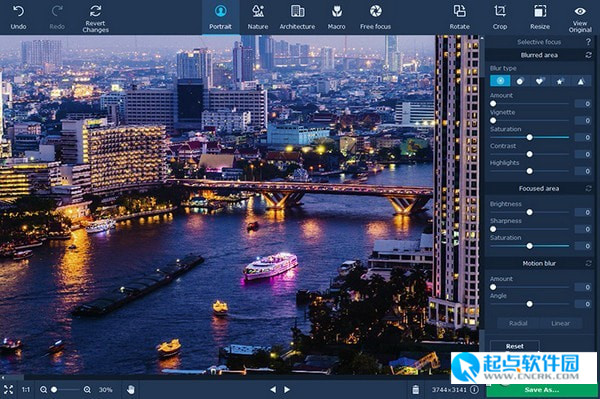Image resolution: width=600 pixels, height=399 pixels.
Task: Reset the Focused area settings
Action: [x=589, y=188]
